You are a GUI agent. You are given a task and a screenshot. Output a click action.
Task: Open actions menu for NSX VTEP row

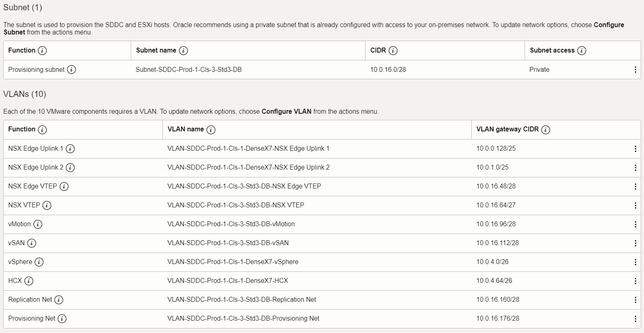coord(635,205)
